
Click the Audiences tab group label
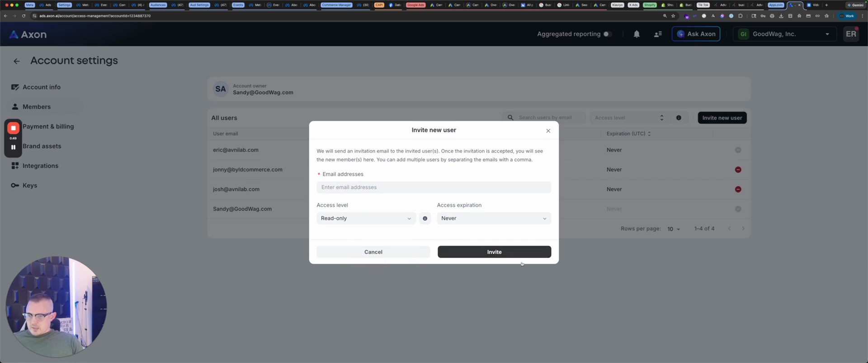coord(158,5)
